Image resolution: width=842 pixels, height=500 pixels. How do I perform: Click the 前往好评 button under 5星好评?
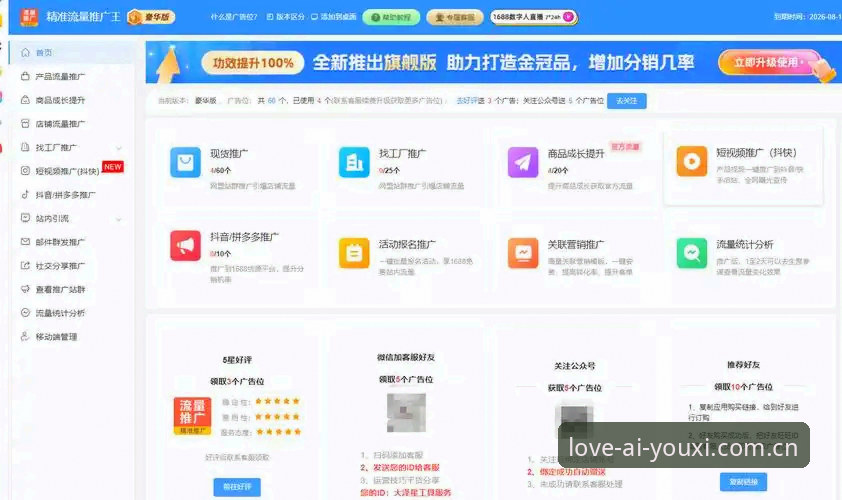point(237,487)
